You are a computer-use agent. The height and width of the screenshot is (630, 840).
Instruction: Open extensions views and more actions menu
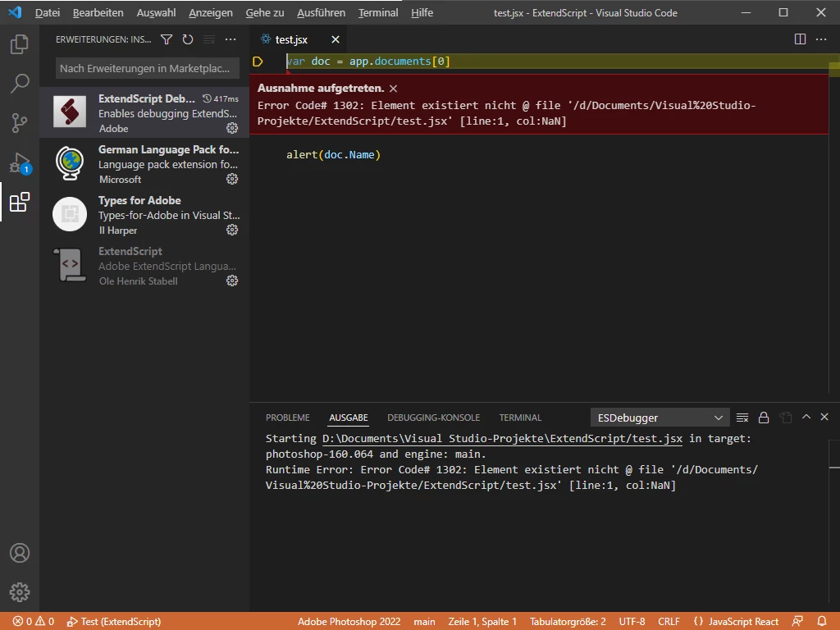point(231,39)
